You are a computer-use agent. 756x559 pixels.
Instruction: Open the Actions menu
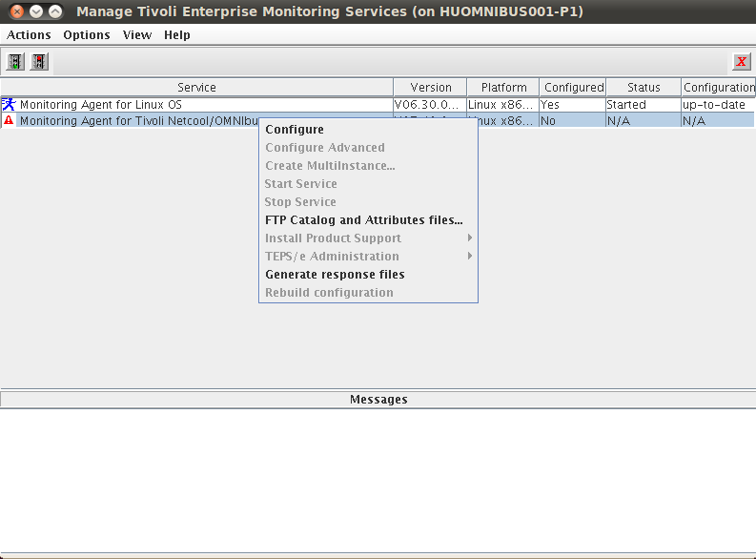click(29, 35)
